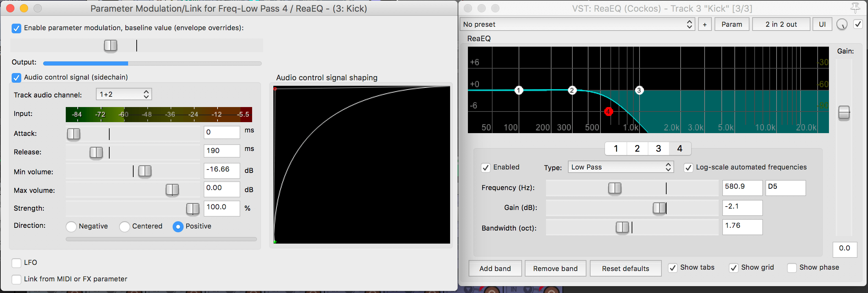Click the Input level meter
Viewport: 868px width, 293px height.
coord(159,114)
